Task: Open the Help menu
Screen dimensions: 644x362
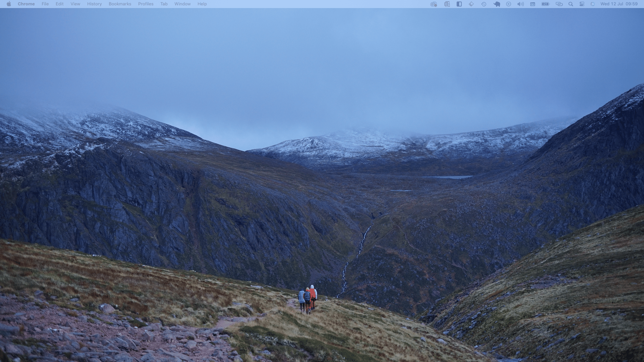Action: coord(202,4)
